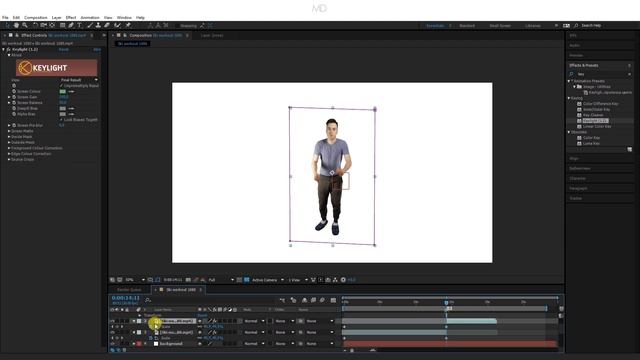
Task: Click the Screen Colour stopwatch icon
Action: (x=14, y=91)
